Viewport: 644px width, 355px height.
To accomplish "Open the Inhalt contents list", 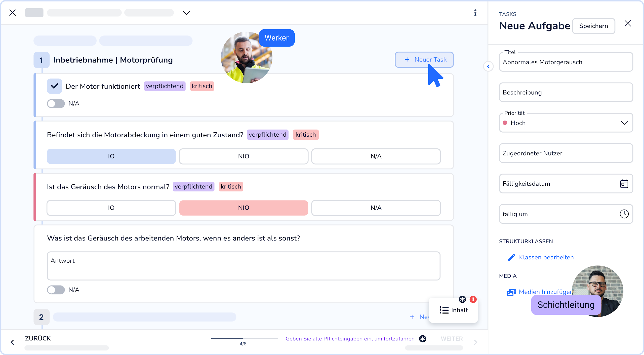I will (x=454, y=310).
